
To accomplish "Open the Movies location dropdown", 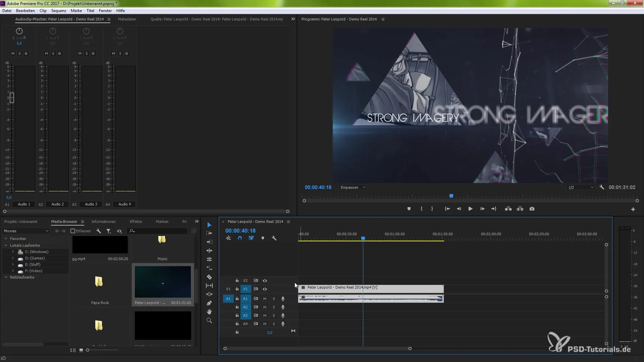I will pyautogui.click(x=26, y=231).
